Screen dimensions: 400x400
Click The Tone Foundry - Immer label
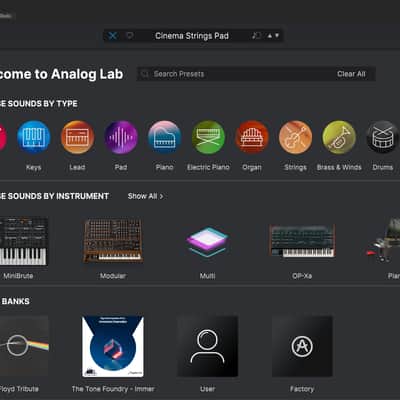(x=113, y=389)
